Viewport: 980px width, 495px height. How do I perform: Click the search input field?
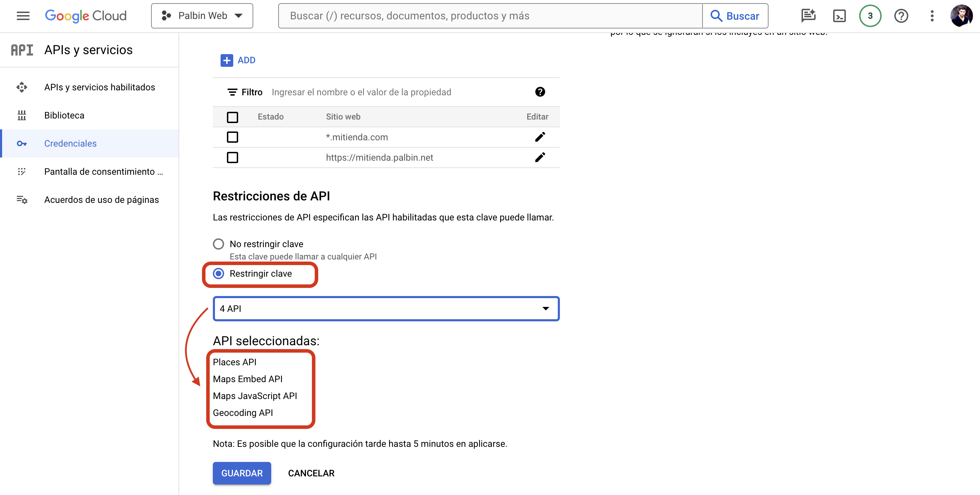491,16
